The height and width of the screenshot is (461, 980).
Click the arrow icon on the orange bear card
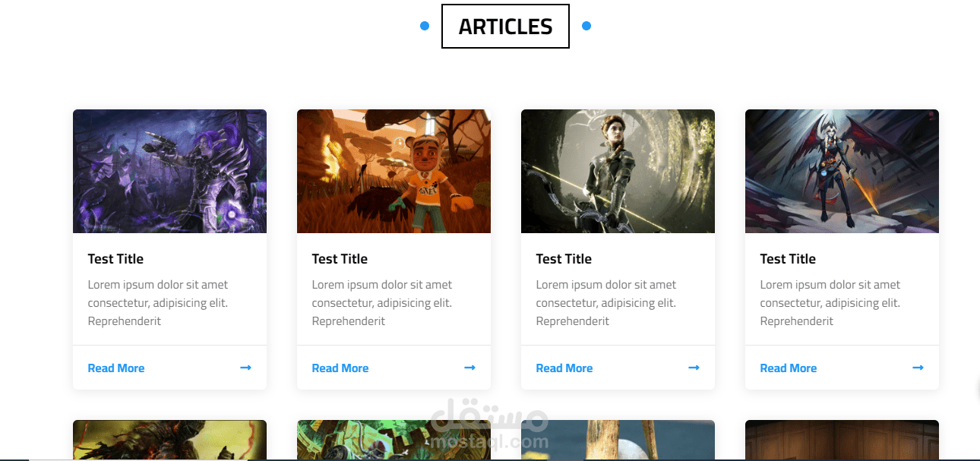(469, 368)
